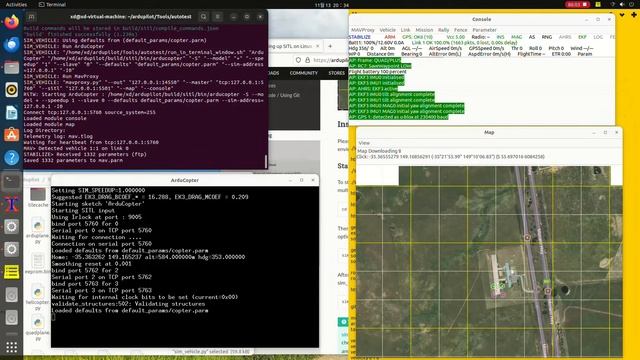The image size is (640, 360).
Task: Click the RNG status label in Console
Action: click(x=547, y=37)
